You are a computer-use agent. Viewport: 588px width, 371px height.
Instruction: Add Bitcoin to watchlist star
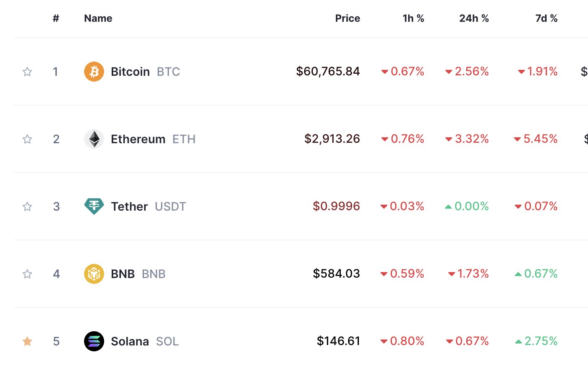27,72
